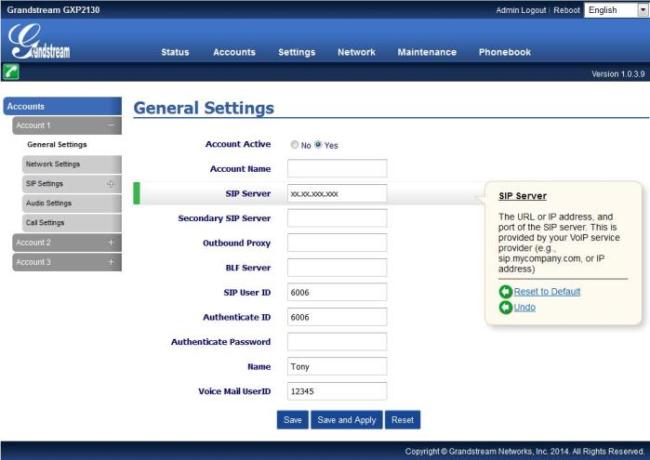Focus the Name field containing Tony

pos(337,366)
